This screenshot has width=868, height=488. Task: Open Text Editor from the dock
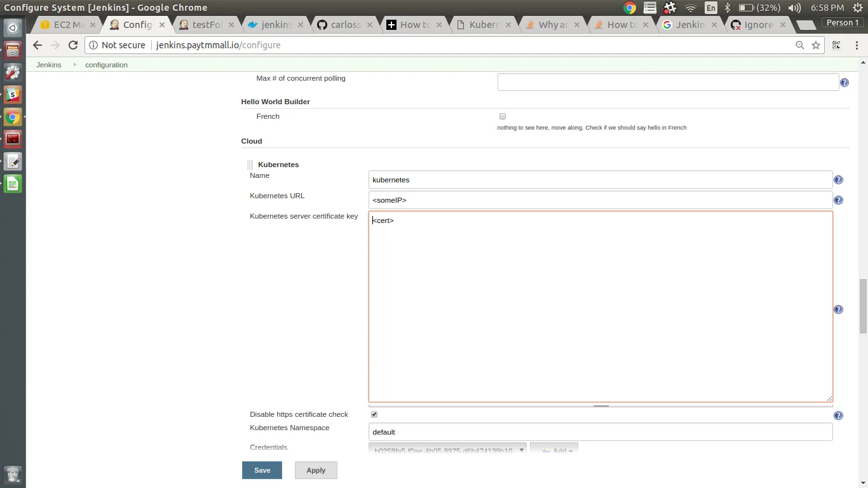pyautogui.click(x=13, y=161)
